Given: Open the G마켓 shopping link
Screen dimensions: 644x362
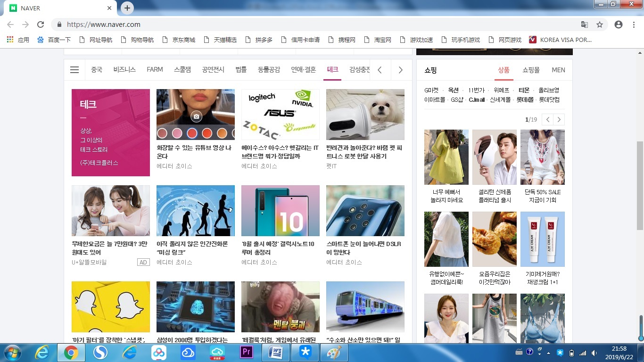Looking at the screenshot, I should pyautogui.click(x=431, y=90).
